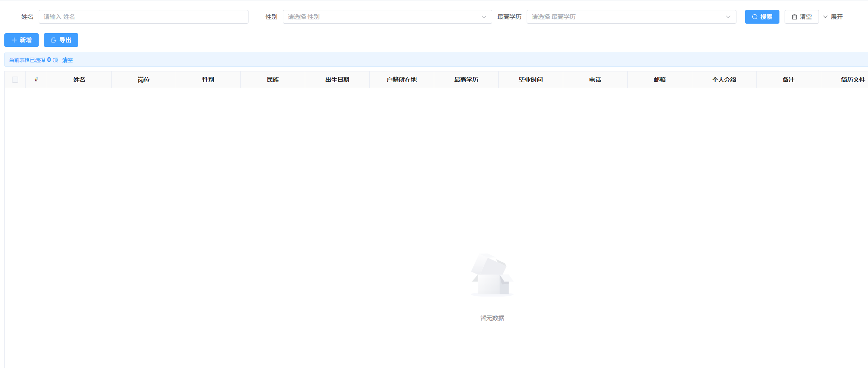Image resolution: width=868 pixels, height=368 pixels.
Task: Click the 搜索 search button
Action: (x=761, y=17)
